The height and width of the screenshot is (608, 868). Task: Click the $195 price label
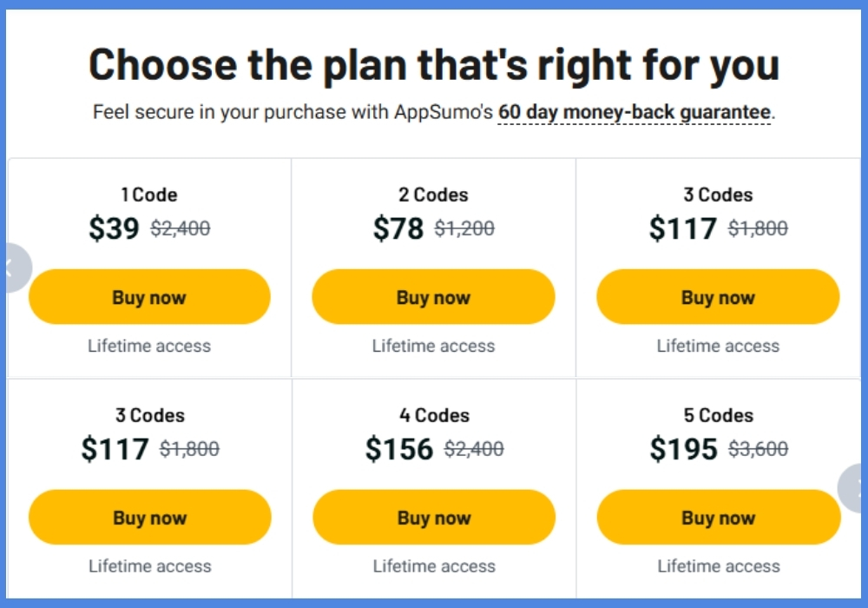pyautogui.click(x=685, y=450)
